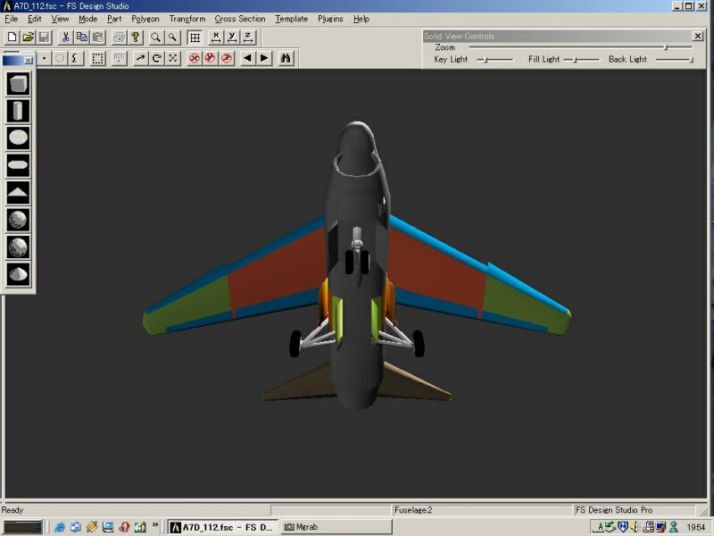Open the Template menu

pyautogui.click(x=291, y=19)
